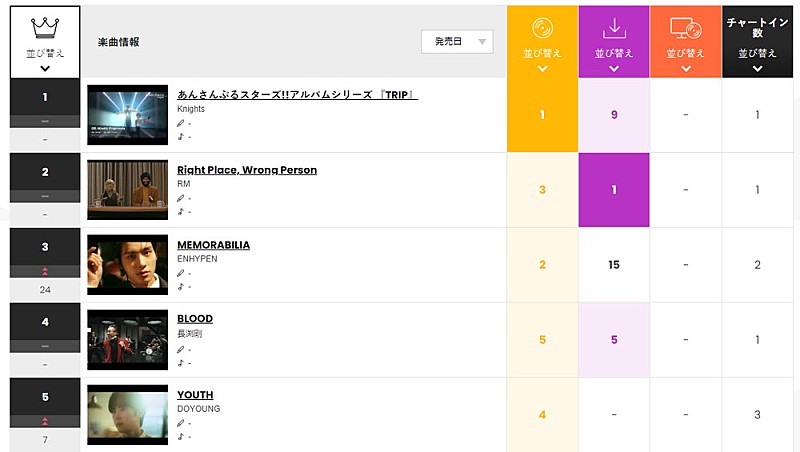This screenshot has height=452, width=800.
Task: Click the YOUTH video thumbnail
Action: pyautogui.click(x=127, y=414)
